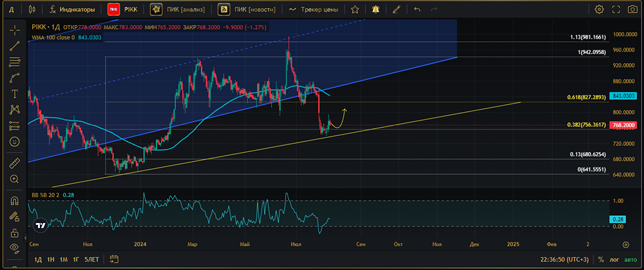Image resolution: width=644 pixels, height=270 pixels.
Task: Click the 1000.0000 price scale label
Action: coord(625,35)
